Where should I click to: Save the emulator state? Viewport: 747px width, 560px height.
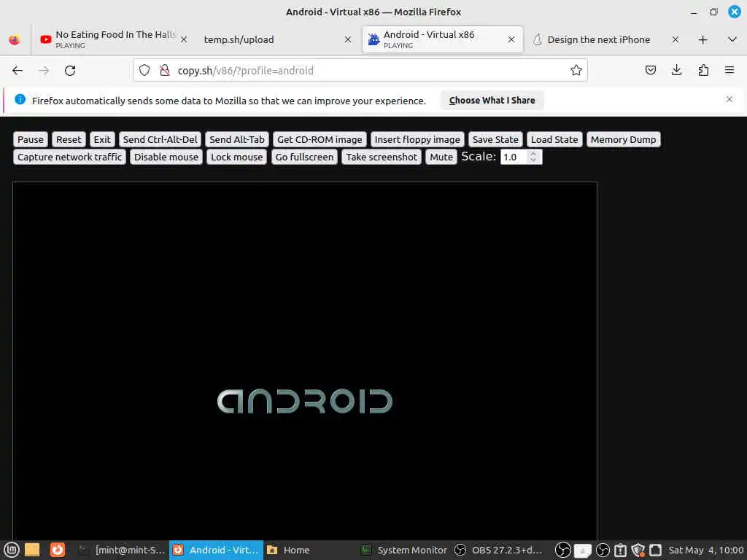coord(495,139)
